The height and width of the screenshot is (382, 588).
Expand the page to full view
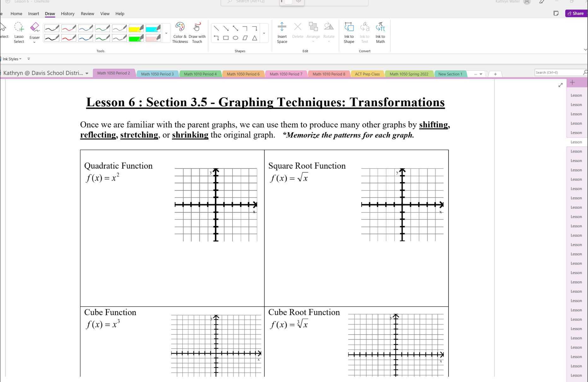(x=560, y=85)
